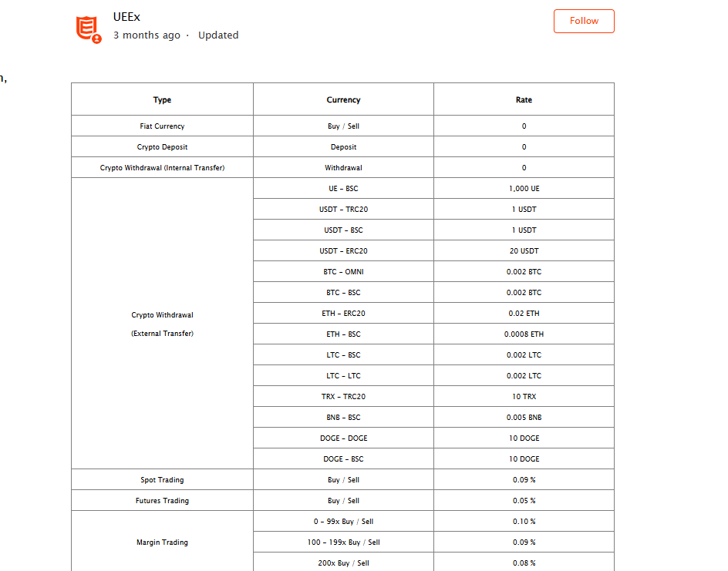
Task: Click the '10 TRX' rate cell
Action: (x=524, y=397)
